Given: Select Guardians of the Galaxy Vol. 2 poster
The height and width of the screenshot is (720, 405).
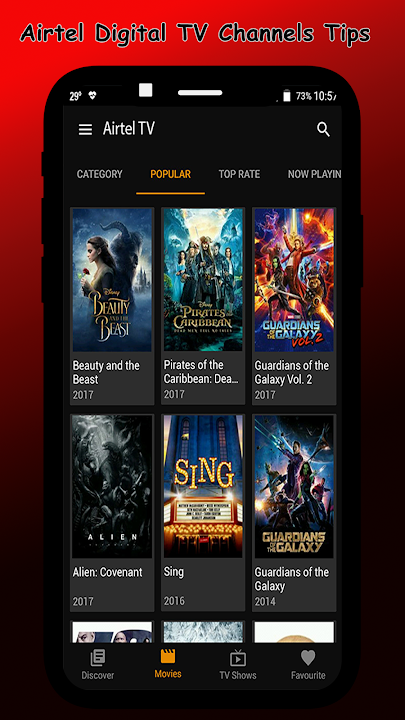Looking at the screenshot, I should pyautogui.click(x=294, y=280).
